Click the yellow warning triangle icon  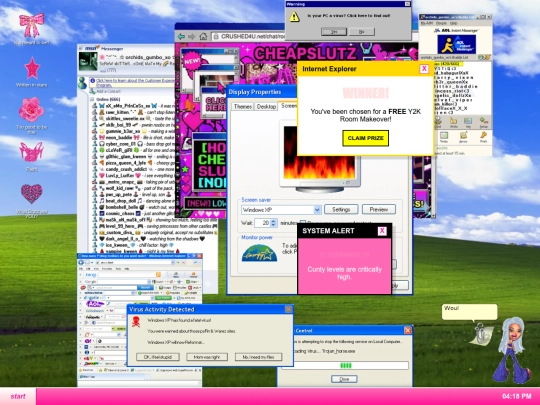tap(294, 17)
